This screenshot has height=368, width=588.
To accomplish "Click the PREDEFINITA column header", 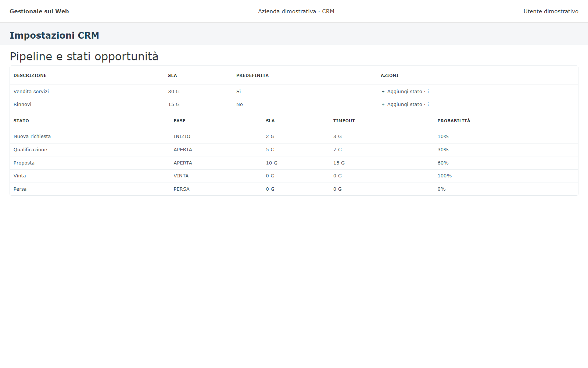I will (x=252, y=75).
